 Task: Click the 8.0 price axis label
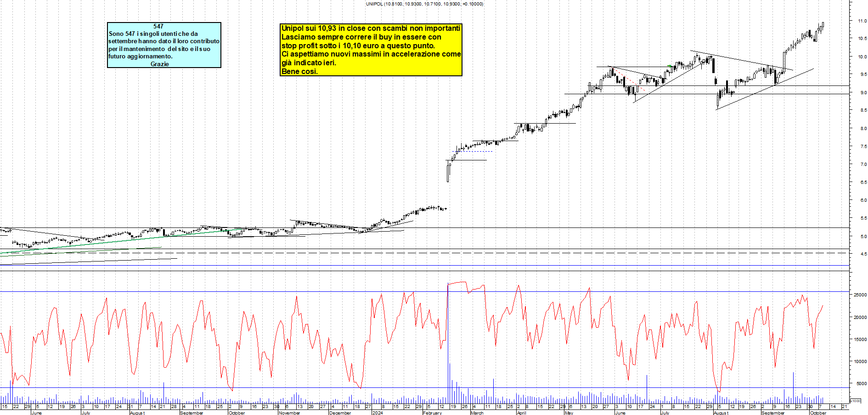[863, 129]
